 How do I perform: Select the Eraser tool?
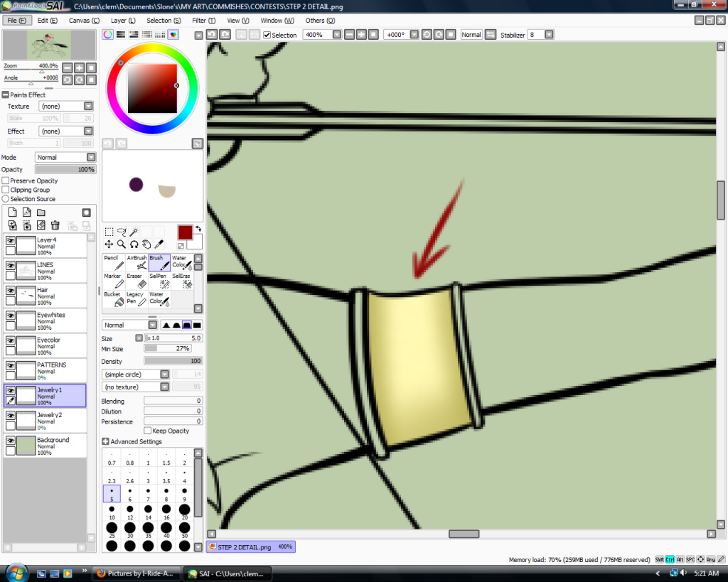coord(136,280)
